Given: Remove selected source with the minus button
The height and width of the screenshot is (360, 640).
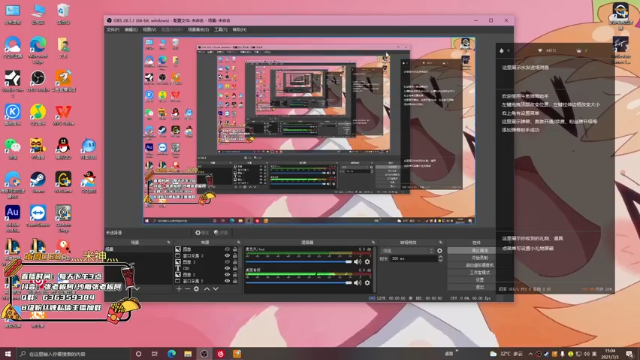Looking at the screenshot, I should (187, 289).
